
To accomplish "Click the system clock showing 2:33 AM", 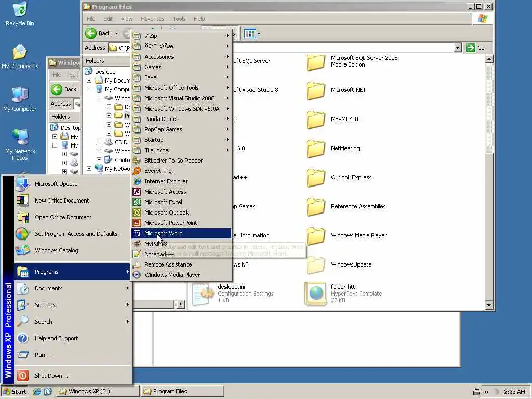I will click(x=514, y=392).
